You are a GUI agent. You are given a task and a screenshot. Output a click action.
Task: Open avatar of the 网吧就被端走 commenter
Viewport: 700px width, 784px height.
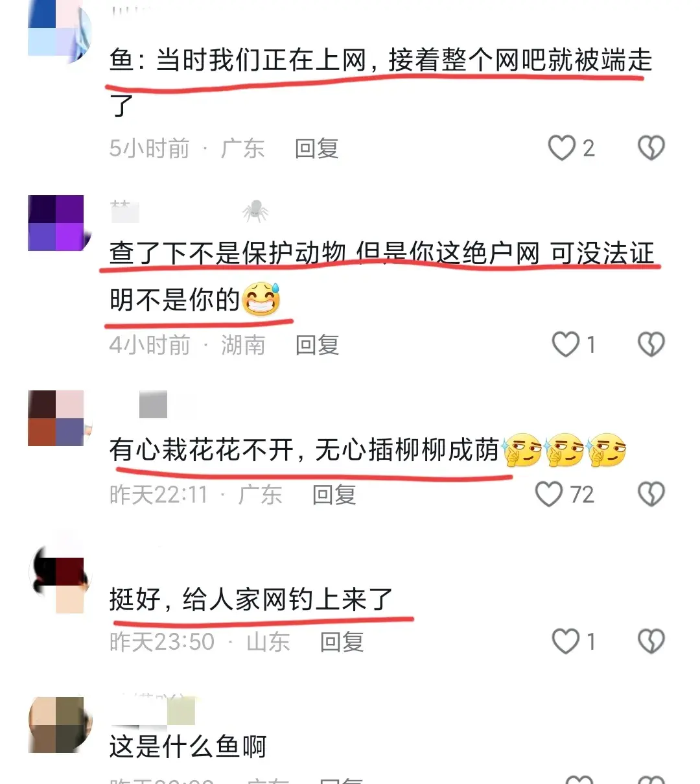pyautogui.click(x=60, y=31)
